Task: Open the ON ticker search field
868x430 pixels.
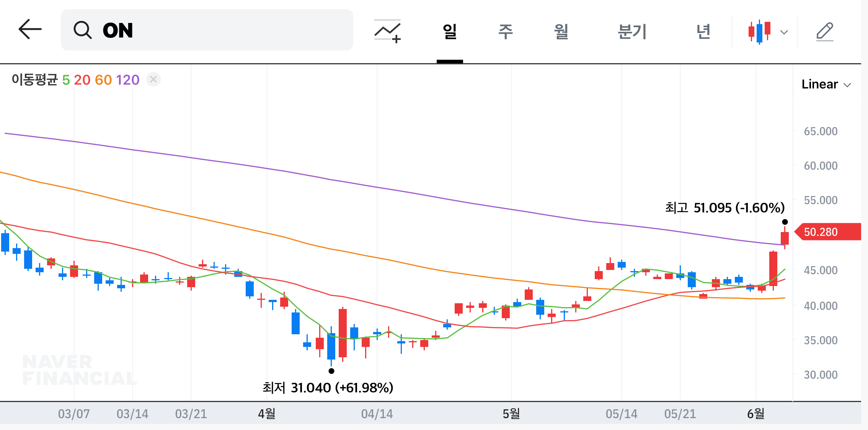Action: (207, 30)
